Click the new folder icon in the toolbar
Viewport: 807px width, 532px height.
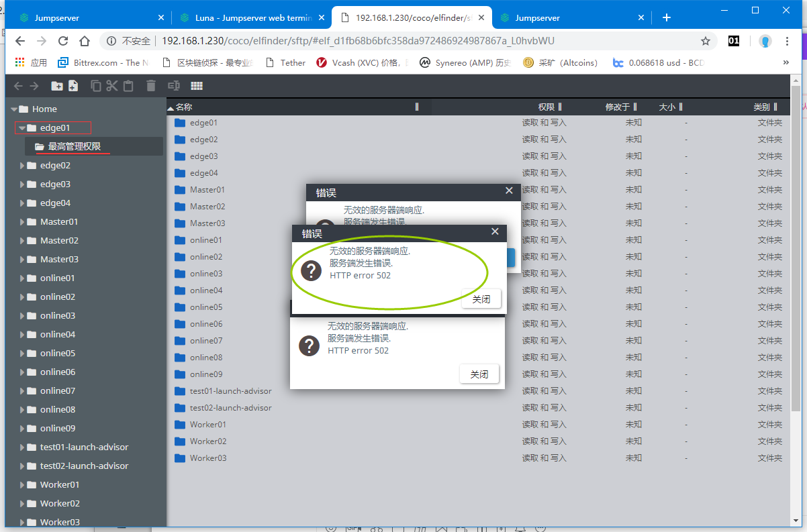(x=58, y=86)
